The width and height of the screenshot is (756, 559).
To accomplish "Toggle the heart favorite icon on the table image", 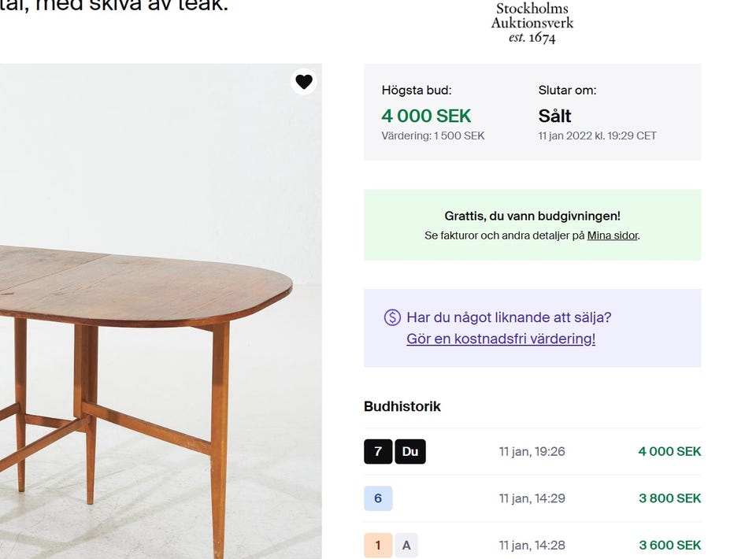I will click(x=304, y=81).
